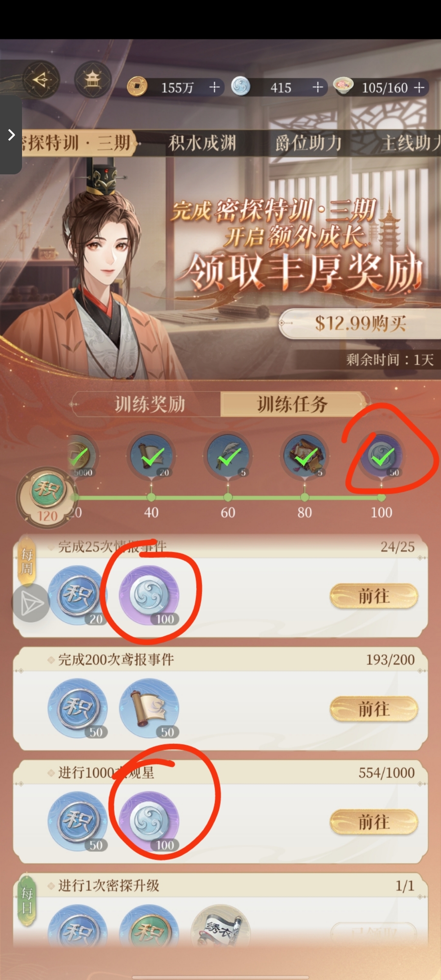441x980 pixels.
Task: Tap the back arrow icon
Action: click(40, 80)
